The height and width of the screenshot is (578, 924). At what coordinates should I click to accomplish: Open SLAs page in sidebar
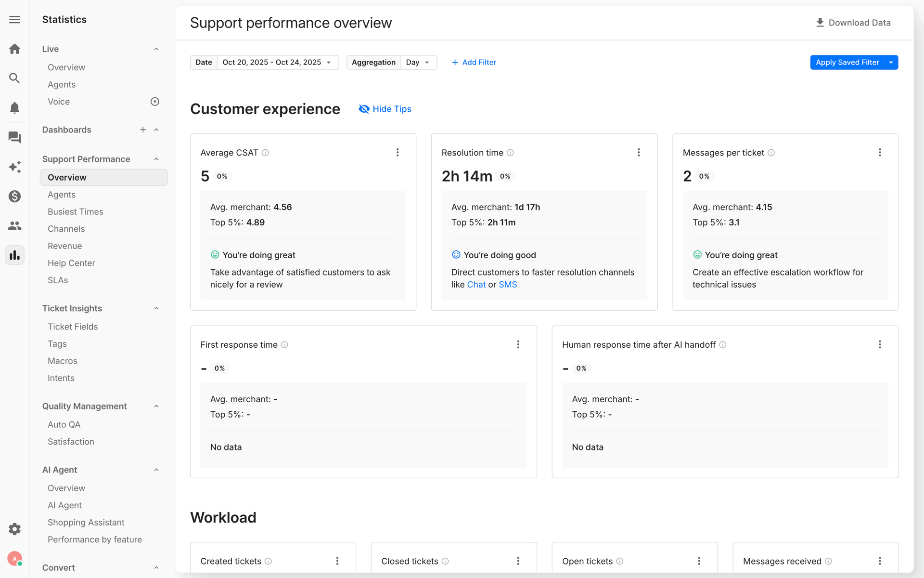coord(58,280)
